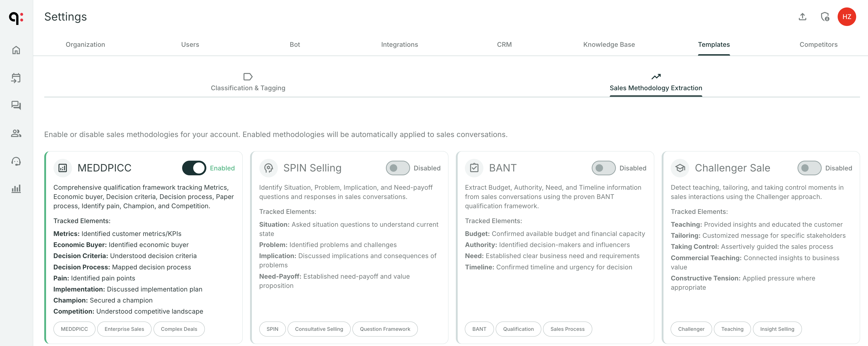868x346 pixels.
Task: Open the admin privacy shield icon
Action: (x=825, y=16)
